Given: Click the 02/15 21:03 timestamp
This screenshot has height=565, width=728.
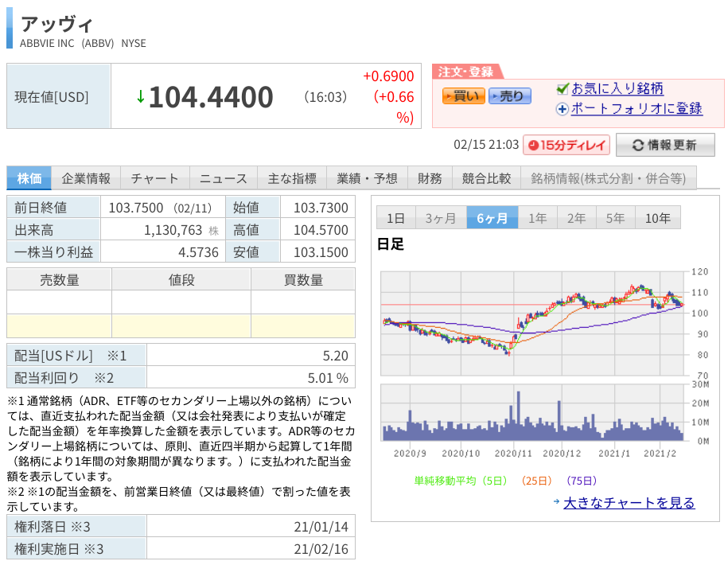Looking at the screenshot, I should [x=486, y=145].
